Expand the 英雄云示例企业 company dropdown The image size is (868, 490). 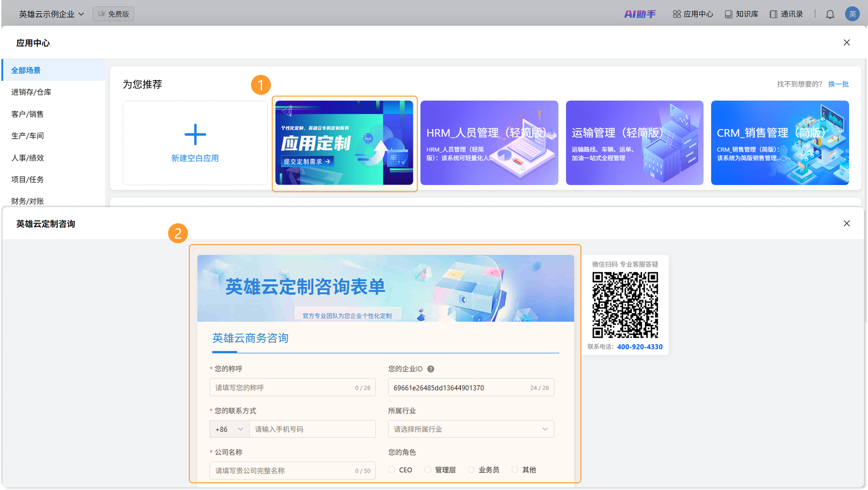(x=51, y=14)
